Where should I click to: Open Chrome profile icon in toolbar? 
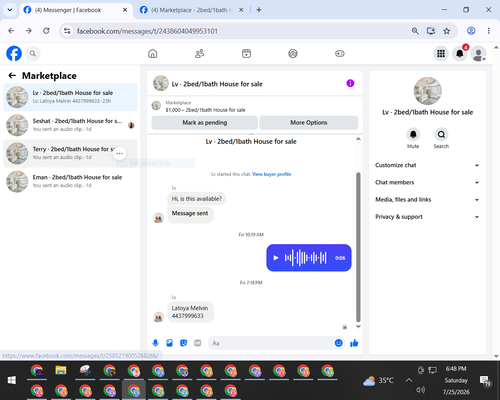(471, 31)
